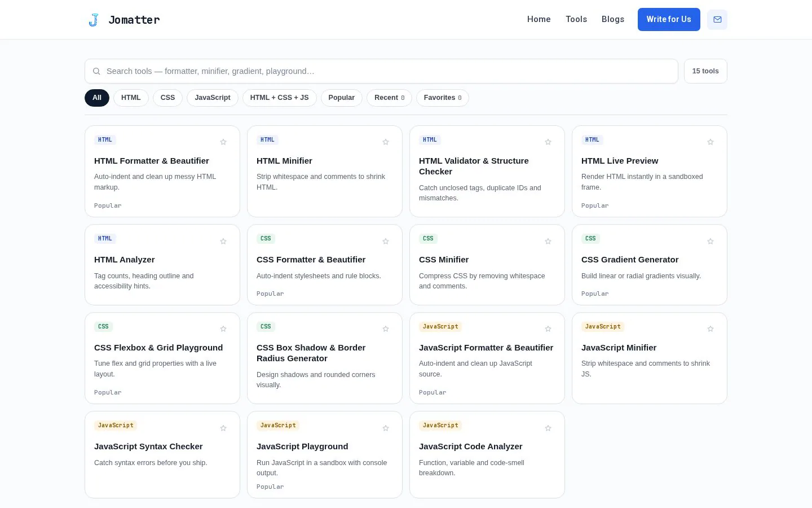
Task: Click the mail envelope icon in header
Action: (x=717, y=20)
